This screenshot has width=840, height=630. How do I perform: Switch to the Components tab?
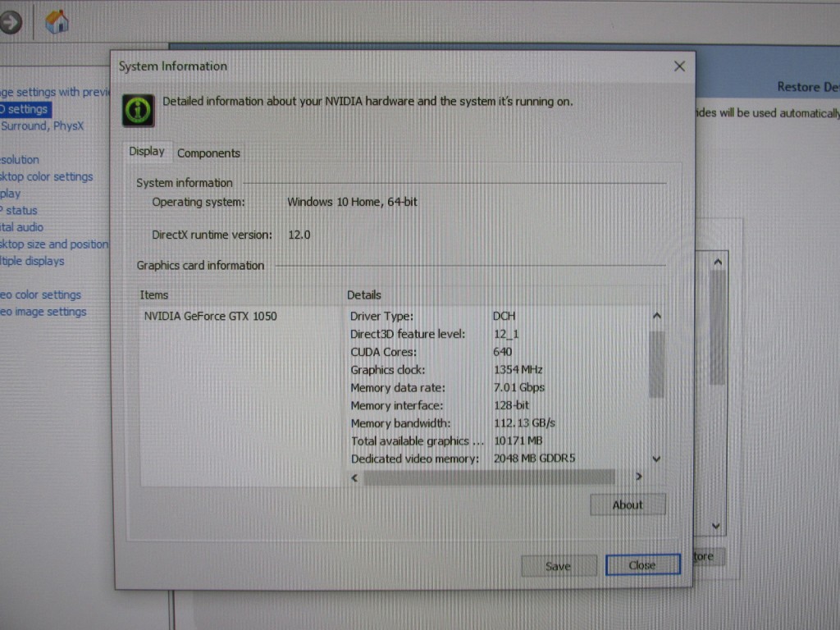click(208, 153)
